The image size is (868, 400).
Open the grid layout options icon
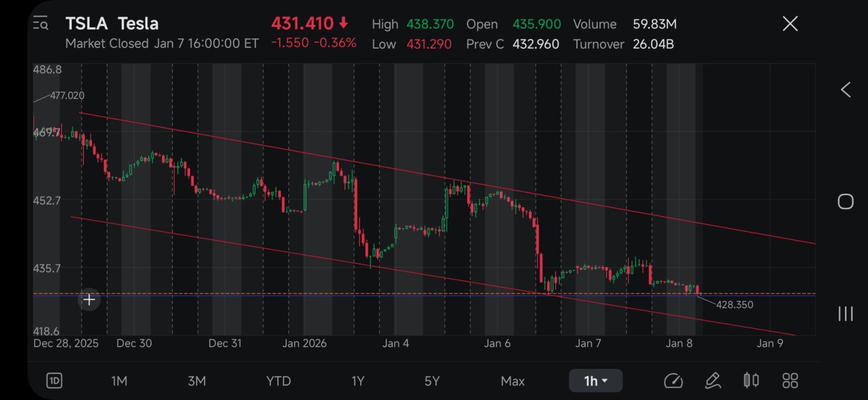coord(790,381)
